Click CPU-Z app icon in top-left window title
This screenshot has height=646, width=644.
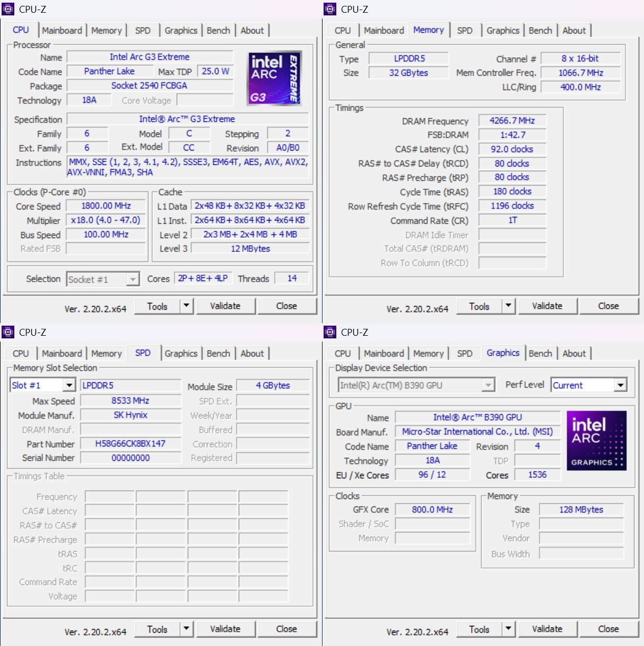8,9
